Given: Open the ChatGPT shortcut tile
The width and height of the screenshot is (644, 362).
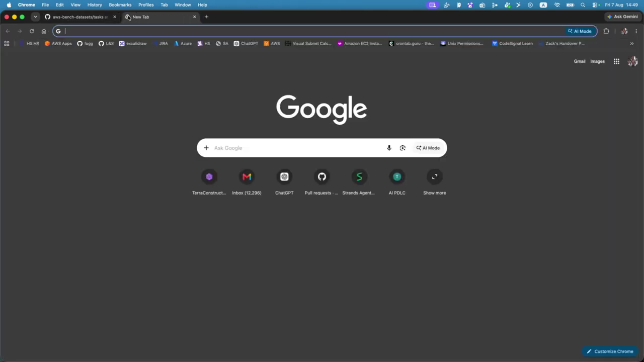Looking at the screenshot, I should (x=284, y=183).
